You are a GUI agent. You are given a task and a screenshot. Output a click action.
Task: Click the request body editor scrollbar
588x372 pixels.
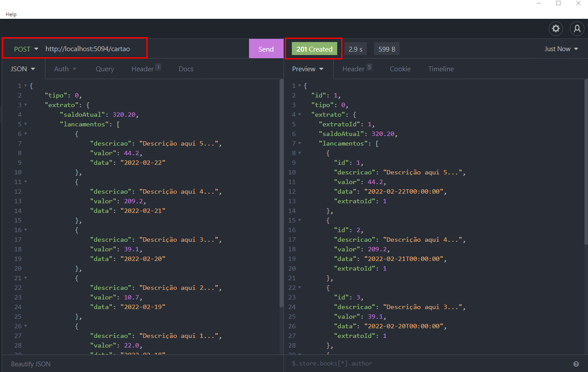click(281, 193)
